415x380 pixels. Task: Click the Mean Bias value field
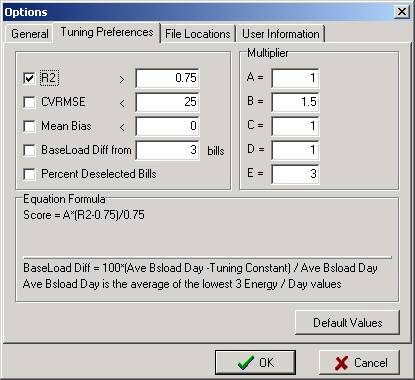(167, 126)
